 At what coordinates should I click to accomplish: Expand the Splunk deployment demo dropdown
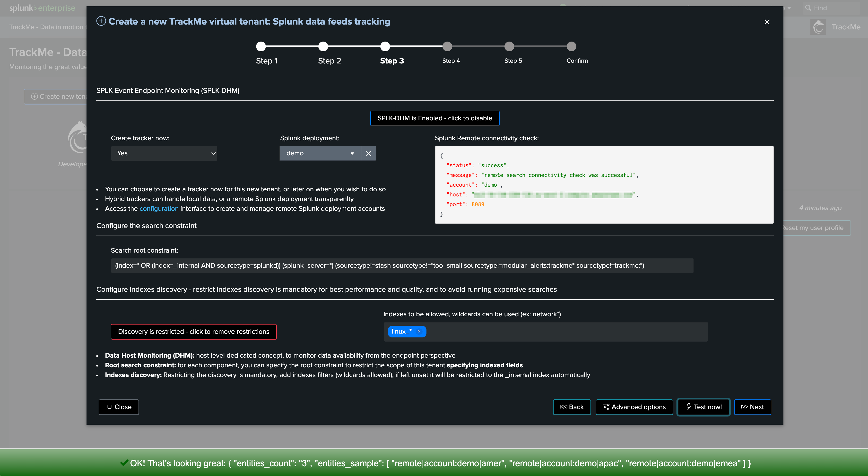320,153
